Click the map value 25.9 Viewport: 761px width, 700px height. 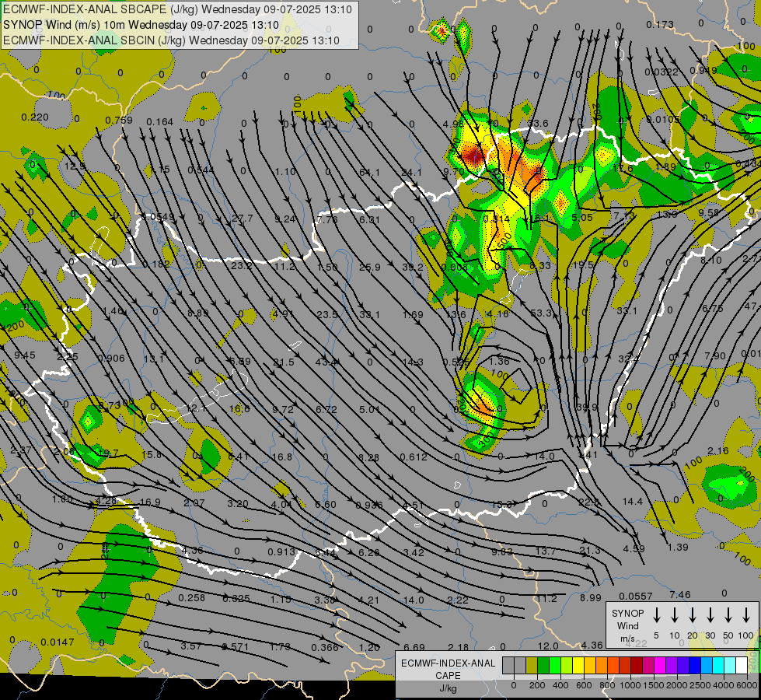click(x=370, y=266)
